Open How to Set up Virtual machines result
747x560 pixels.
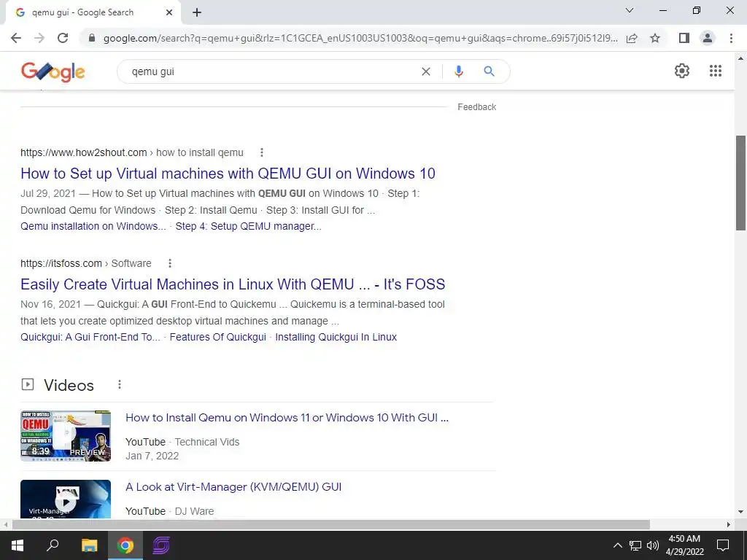[228, 174]
